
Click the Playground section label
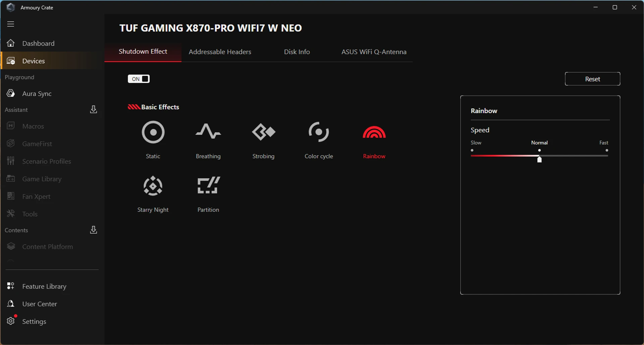pos(19,77)
